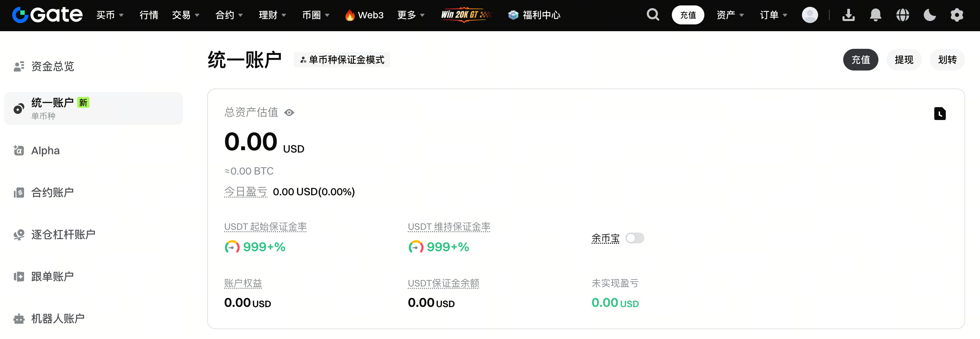
Task: Click the download app icon
Action: coord(848,15)
